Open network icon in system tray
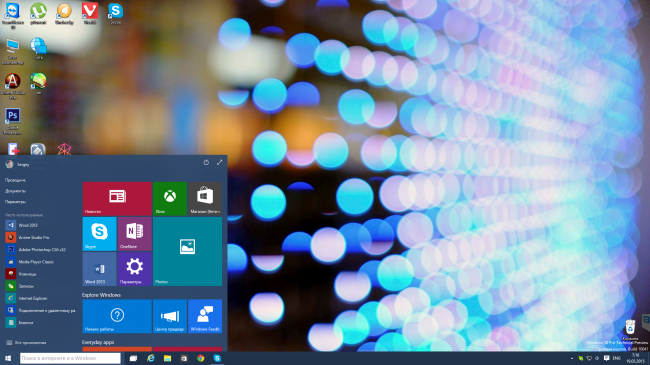 (589, 358)
